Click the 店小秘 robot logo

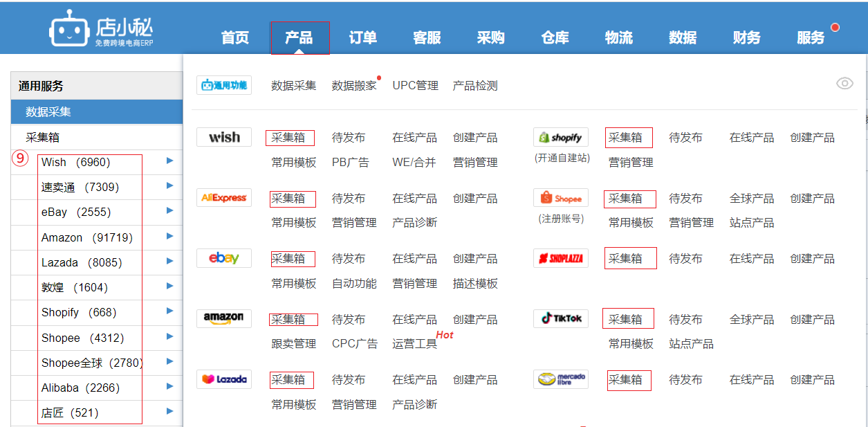pyautogui.click(x=101, y=28)
